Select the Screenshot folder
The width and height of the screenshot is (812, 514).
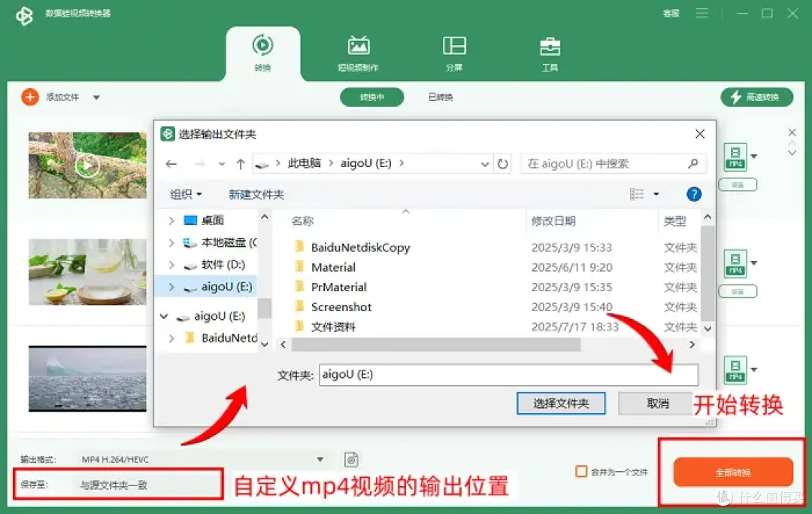tap(341, 307)
